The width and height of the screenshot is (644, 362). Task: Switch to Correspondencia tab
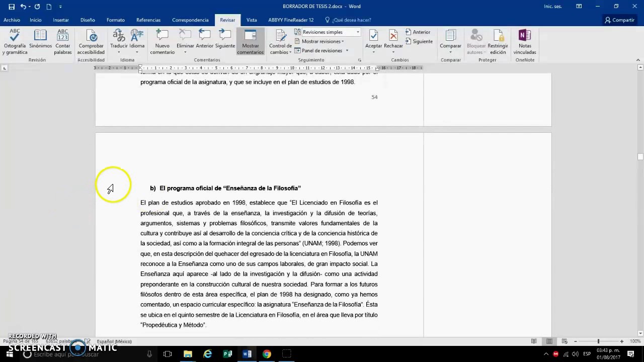coord(190,20)
